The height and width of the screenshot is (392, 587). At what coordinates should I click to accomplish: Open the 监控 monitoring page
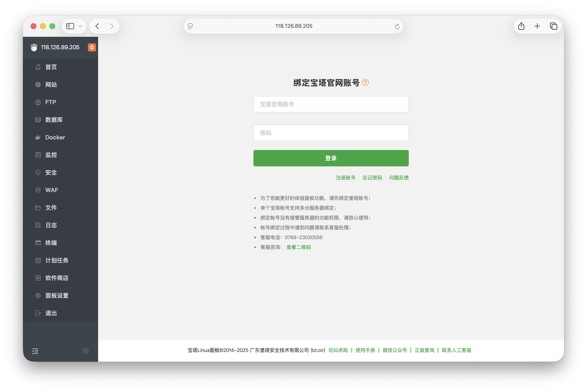coord(51,155)
